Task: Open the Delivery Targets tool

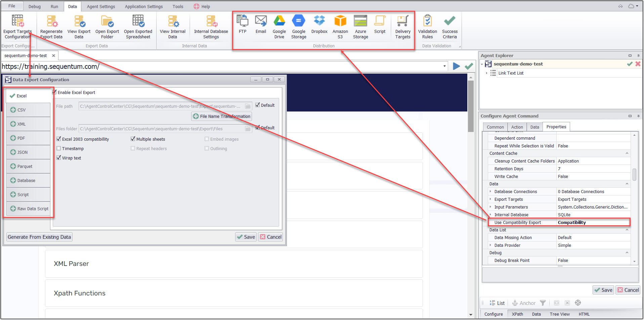Action: pyautogui.click(x=402, y=26)
